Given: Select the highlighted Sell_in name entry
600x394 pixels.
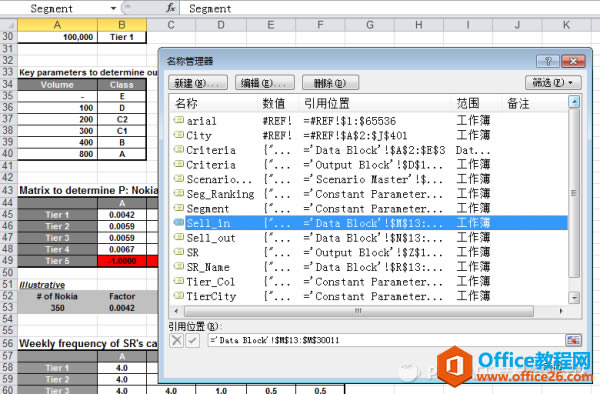Looking at the screenshot, I should coord(369,223).
